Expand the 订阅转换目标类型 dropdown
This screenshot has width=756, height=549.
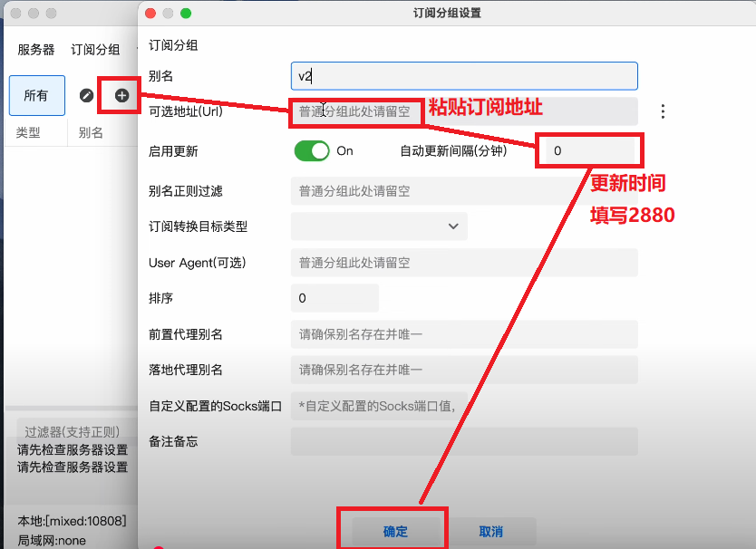tap(379, 226)
